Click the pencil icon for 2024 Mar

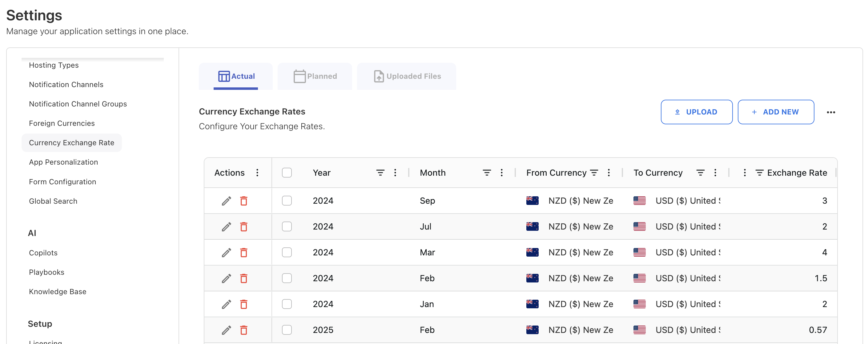click(226, 252)
